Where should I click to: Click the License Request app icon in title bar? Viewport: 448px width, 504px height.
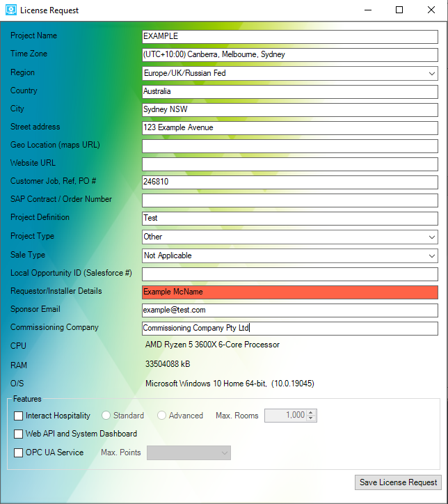10,10
